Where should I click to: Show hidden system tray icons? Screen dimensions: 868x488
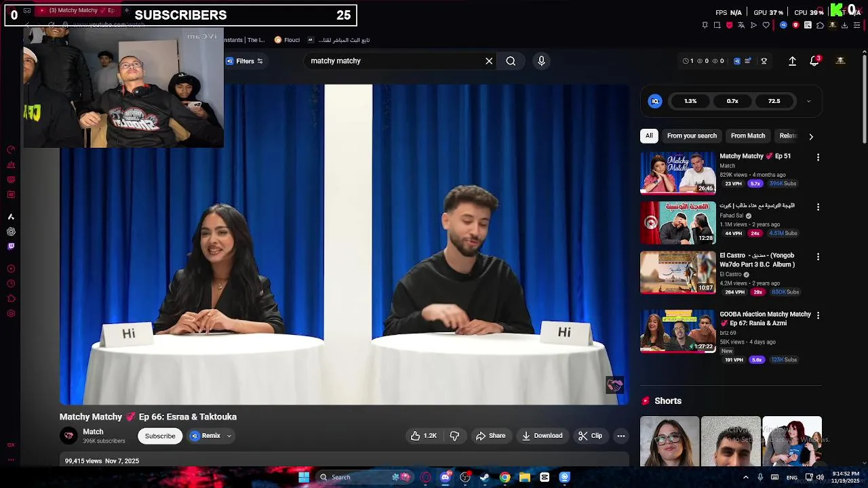click(x=745, y=477)
